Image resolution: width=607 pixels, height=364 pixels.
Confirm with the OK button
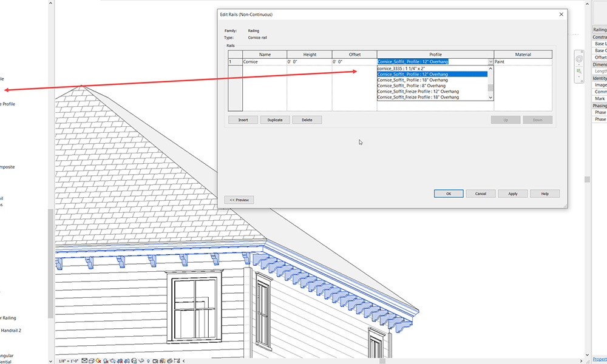pos(449,194)
